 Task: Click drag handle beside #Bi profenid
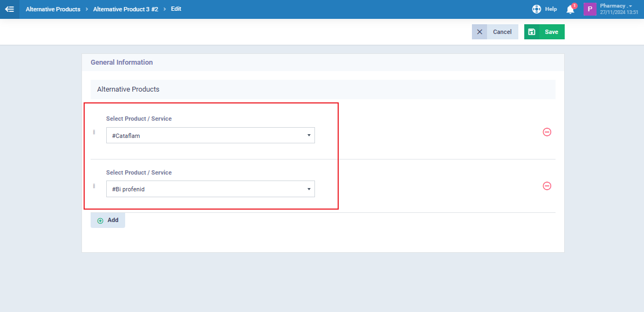94,186
